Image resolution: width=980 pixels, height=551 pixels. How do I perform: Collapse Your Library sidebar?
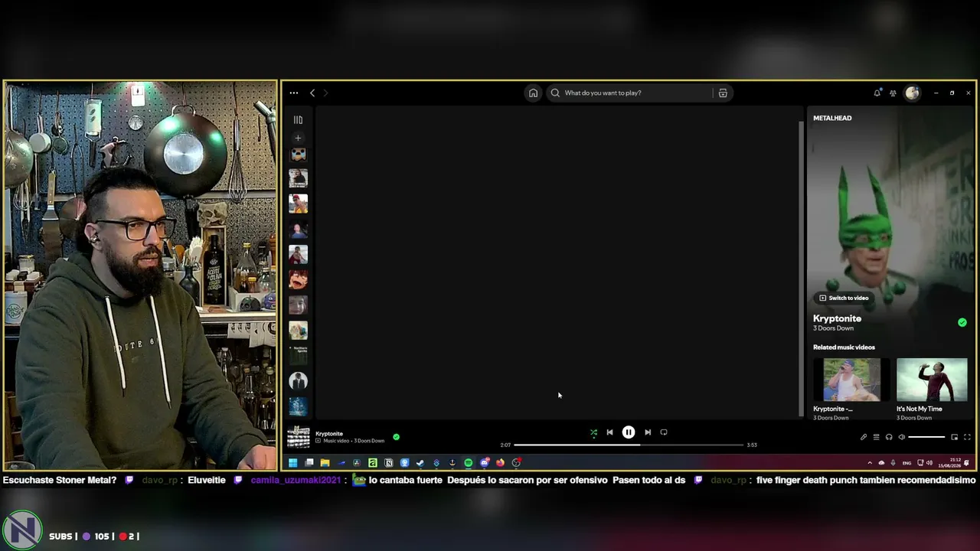[298, 120]
